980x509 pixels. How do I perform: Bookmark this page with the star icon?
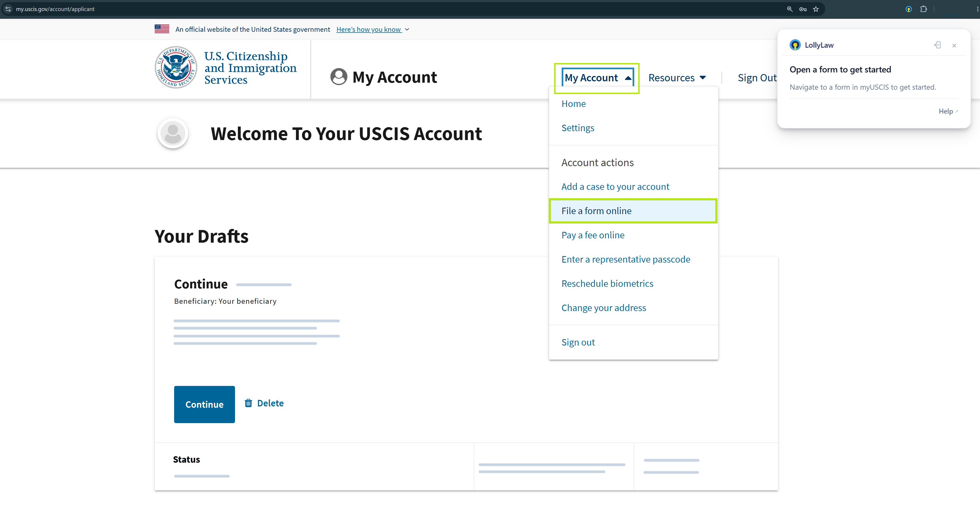click(816, 9)
